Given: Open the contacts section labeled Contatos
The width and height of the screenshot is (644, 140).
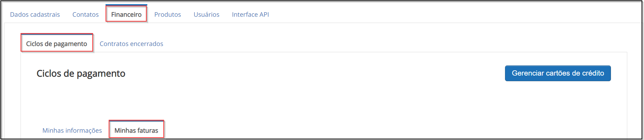Looking at the screenshot, I should coord(85,15).
